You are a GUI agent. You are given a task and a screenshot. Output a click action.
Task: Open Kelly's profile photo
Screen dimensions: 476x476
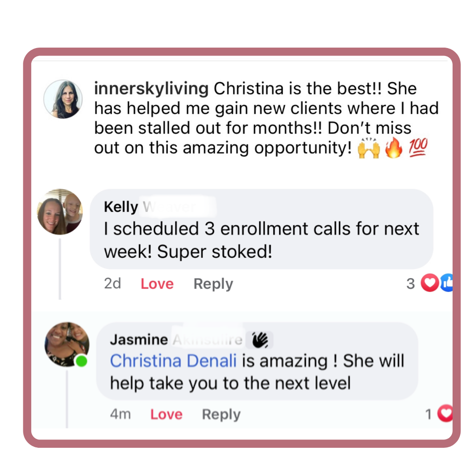click(60, 212)
